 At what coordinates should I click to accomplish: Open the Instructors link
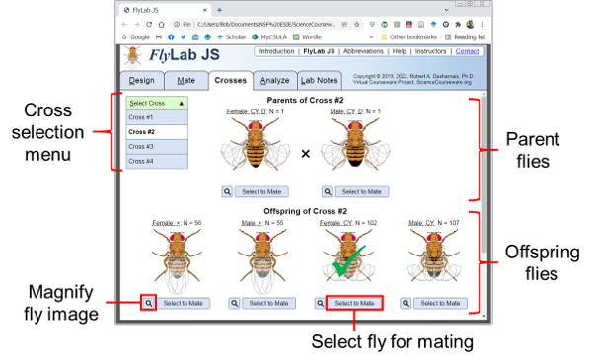pos(430,51)
